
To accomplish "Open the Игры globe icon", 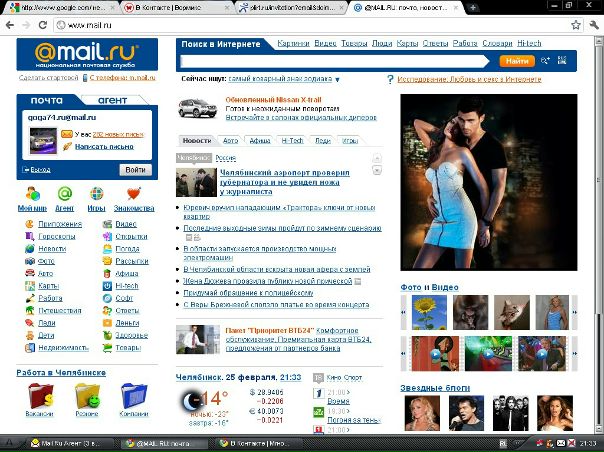I will 97,194.
